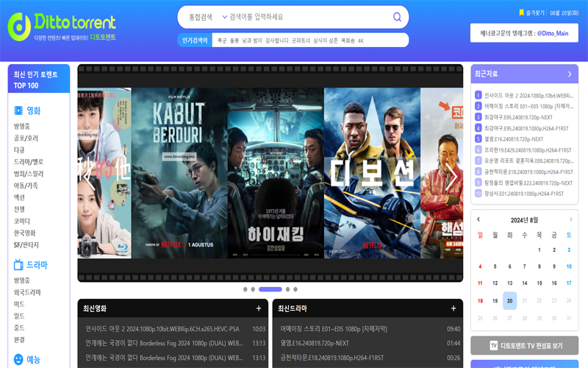Select 외국드라마 category

(27, 292)
